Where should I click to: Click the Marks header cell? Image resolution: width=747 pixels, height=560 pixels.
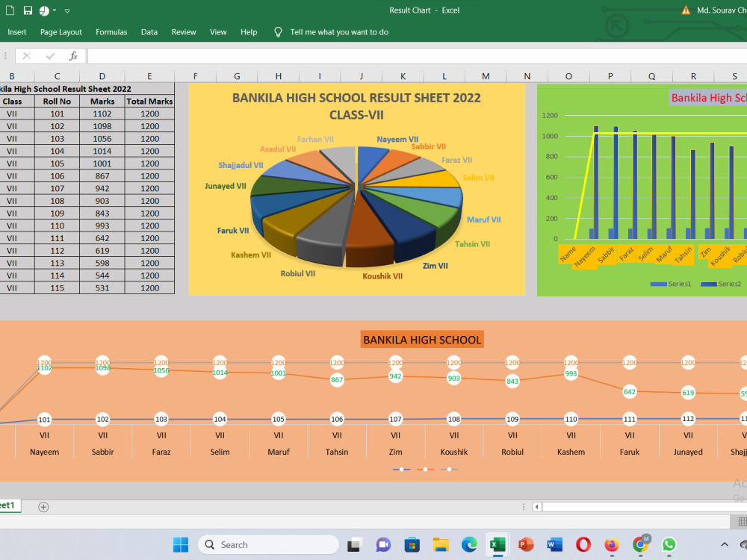(102, 102)
